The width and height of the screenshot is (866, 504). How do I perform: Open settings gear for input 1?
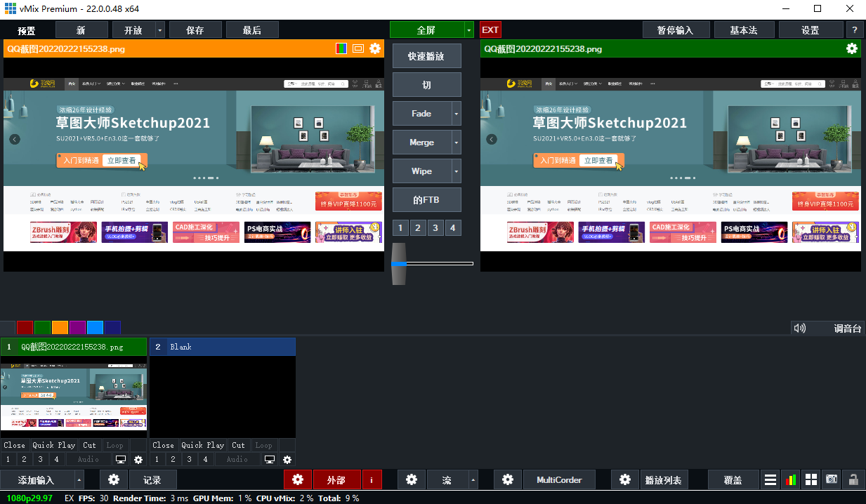(x=138, y=460)
